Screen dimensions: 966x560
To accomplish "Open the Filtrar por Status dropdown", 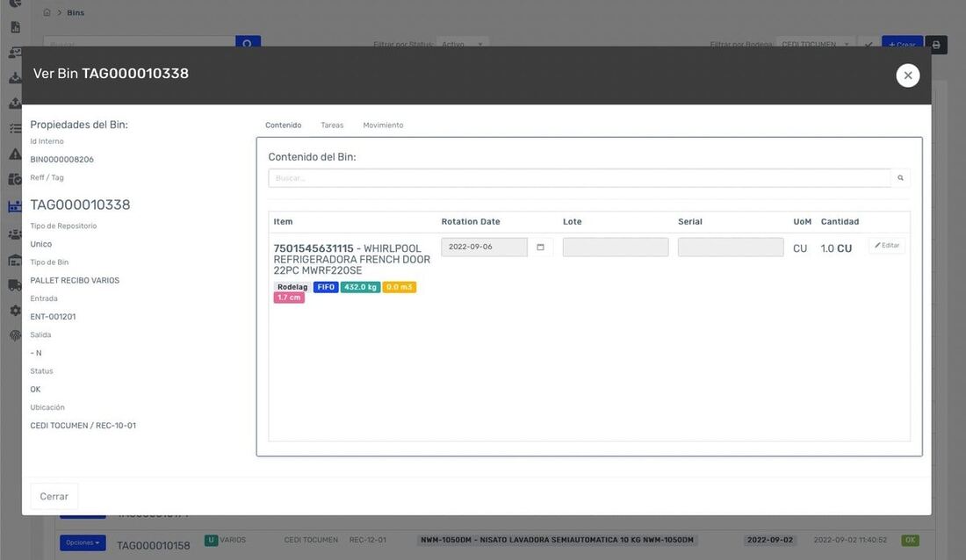I will (462, 45).
